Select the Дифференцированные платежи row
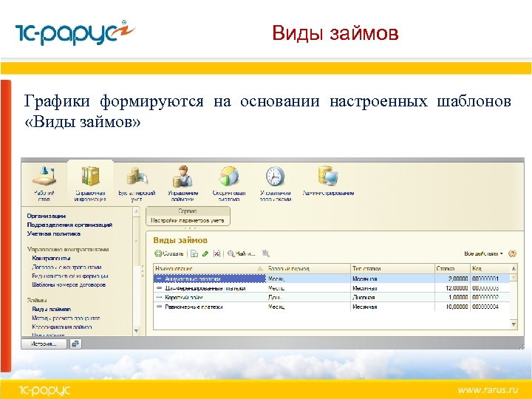The width and height of the screenshot is (532, 399). click(331, 288)
